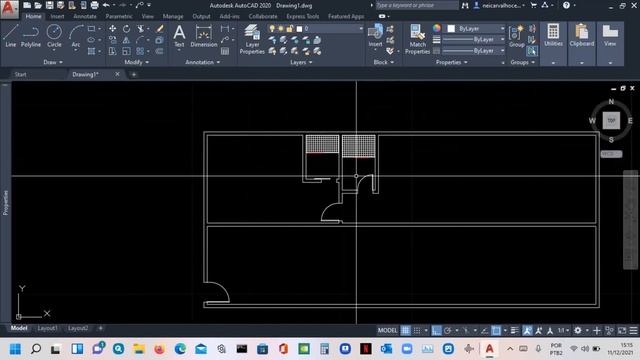Select the Line drawing tool
The width and height of the screenshot is (640, 360).
pos(11,35)
